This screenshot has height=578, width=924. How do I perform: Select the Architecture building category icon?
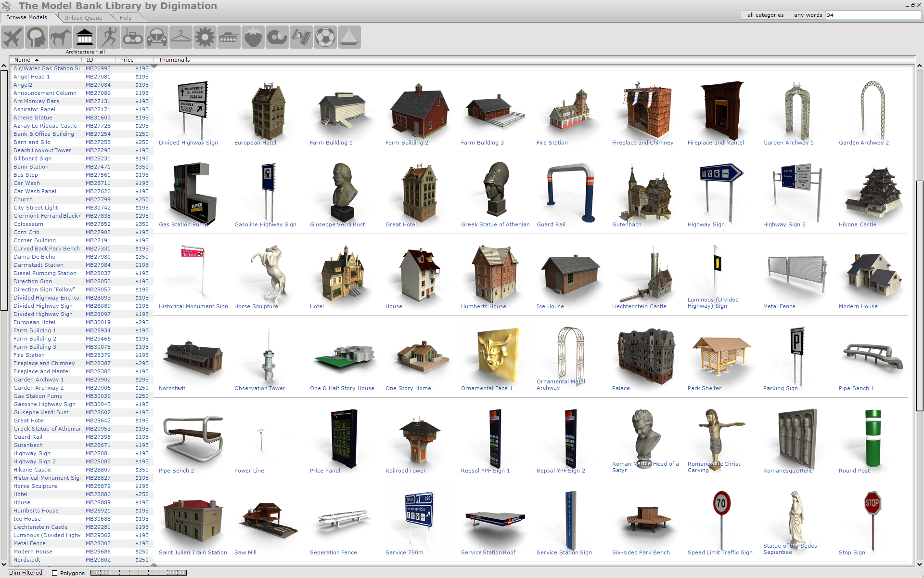(x=85, y=37)
